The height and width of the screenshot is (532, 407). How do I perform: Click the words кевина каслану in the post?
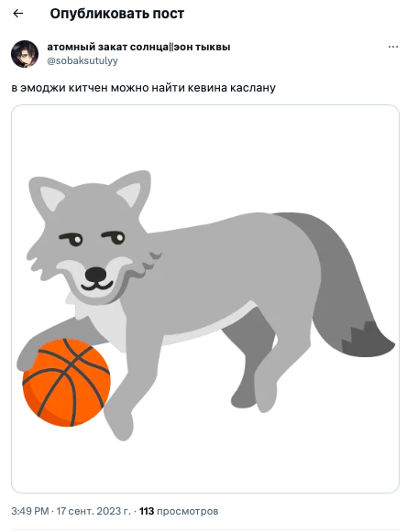coord(232,88)
